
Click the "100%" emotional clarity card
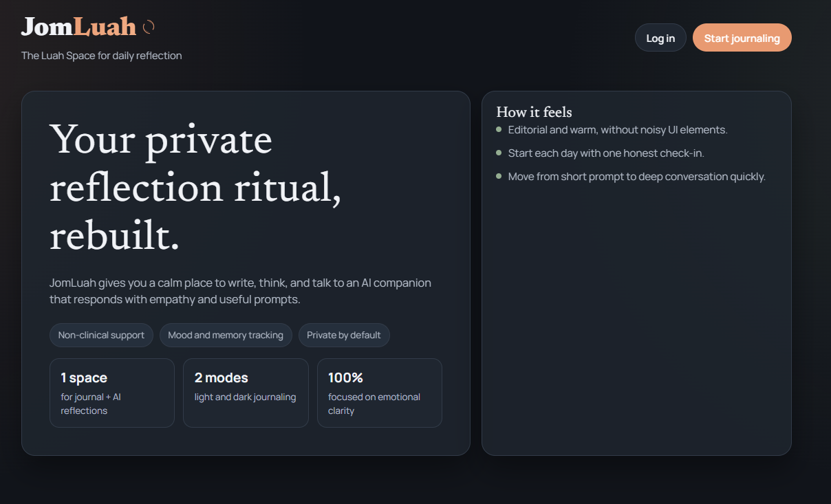(x=379, y=393)
